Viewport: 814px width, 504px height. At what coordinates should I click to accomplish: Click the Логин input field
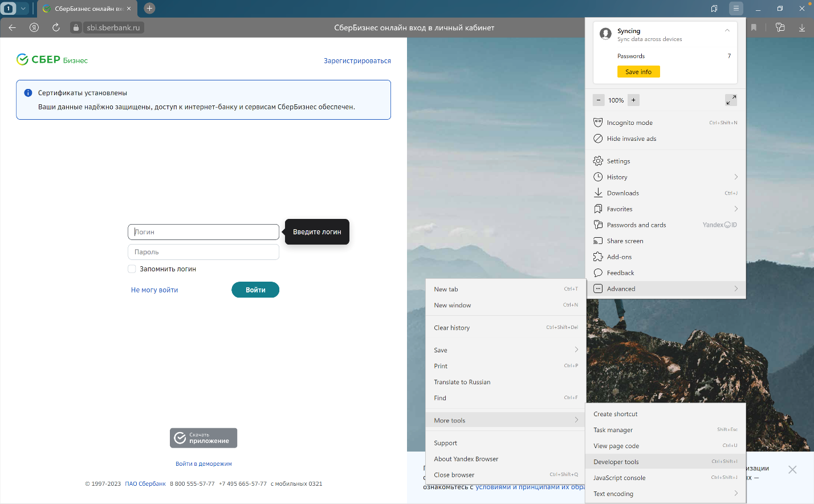203,232
